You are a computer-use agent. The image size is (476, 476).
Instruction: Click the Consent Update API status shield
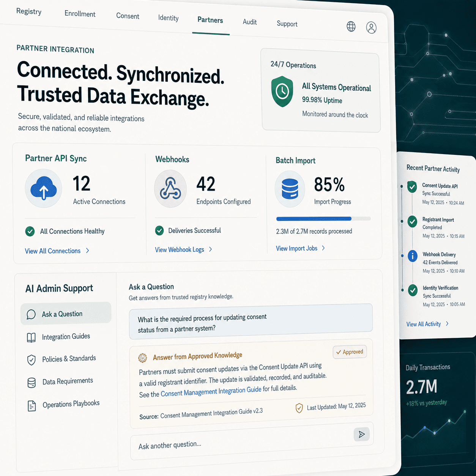tap(412, 186)
